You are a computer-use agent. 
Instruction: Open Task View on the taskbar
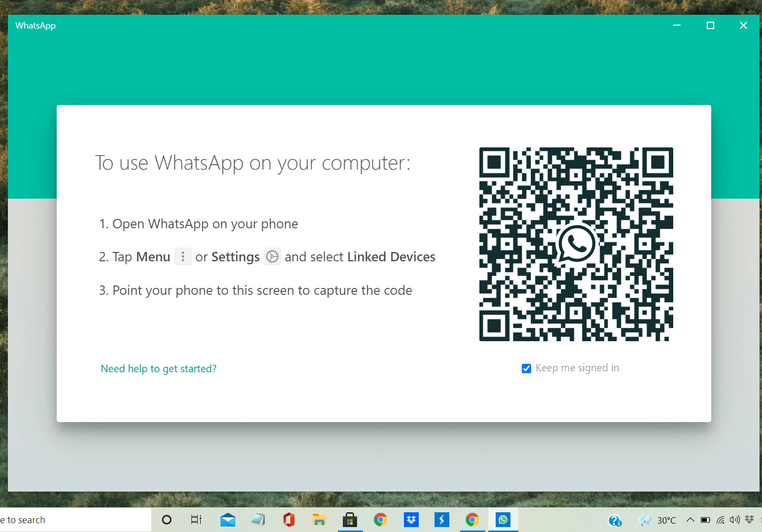pos(196,520)
